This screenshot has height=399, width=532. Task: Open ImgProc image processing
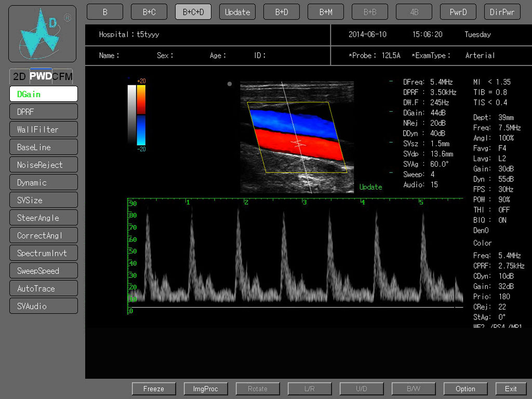point(205,389)
